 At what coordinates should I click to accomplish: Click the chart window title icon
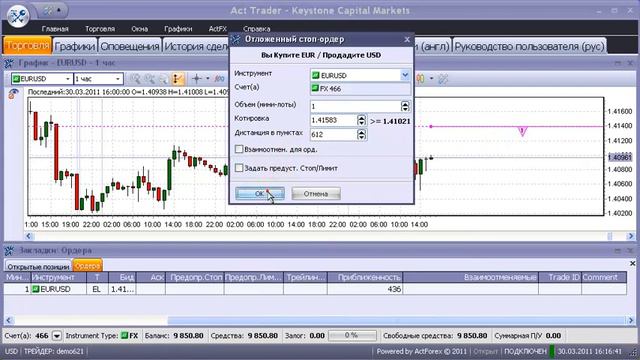[9, 63]
